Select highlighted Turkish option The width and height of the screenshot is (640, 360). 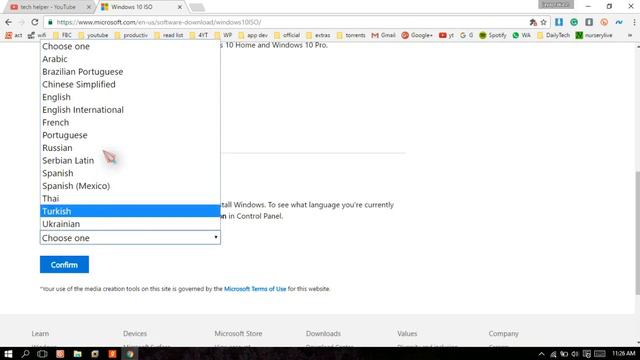(130, 211)
